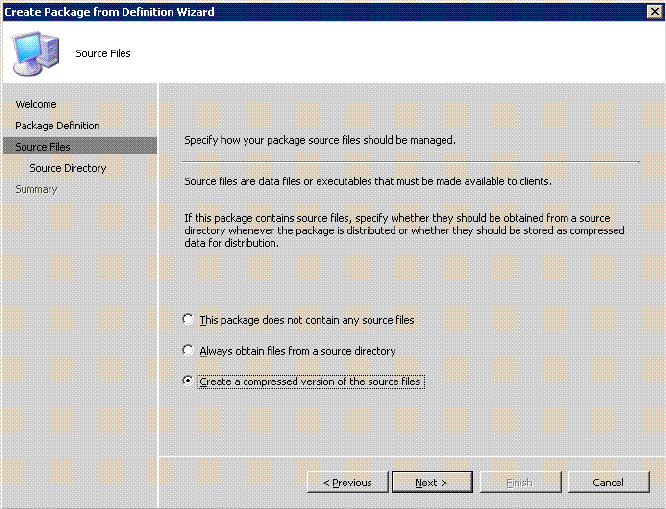The image size is (666, 509).
Task: Click the Summary step in sidebar
Action: click(36, 189)
